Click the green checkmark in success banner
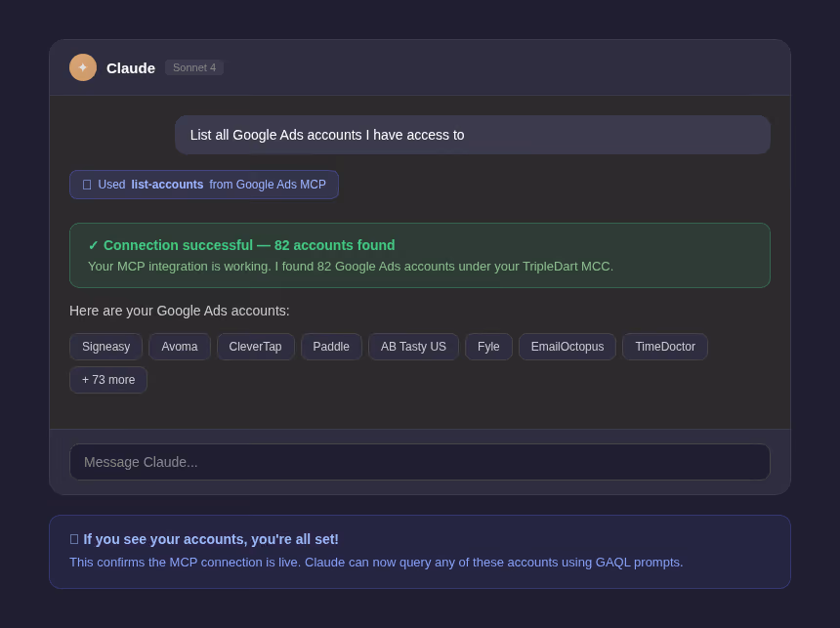Image resolution: width=840 pixels, height=628 pixels. (93, 245)
